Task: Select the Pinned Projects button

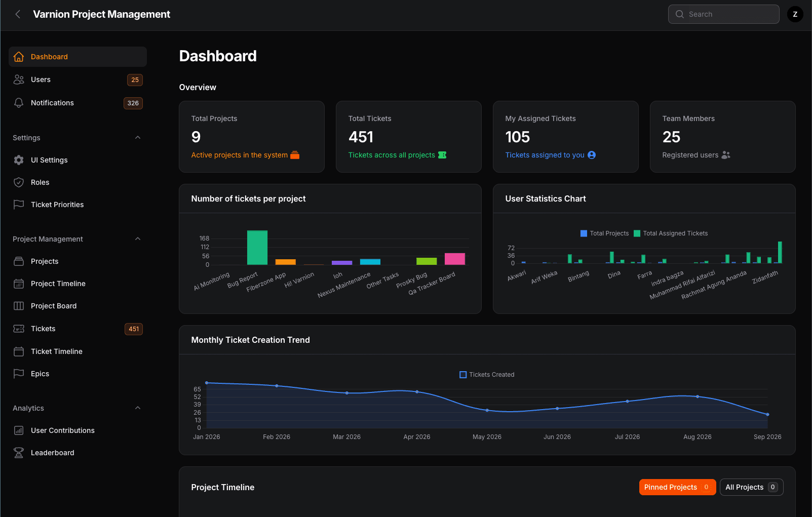Action: tap(677, 487)
